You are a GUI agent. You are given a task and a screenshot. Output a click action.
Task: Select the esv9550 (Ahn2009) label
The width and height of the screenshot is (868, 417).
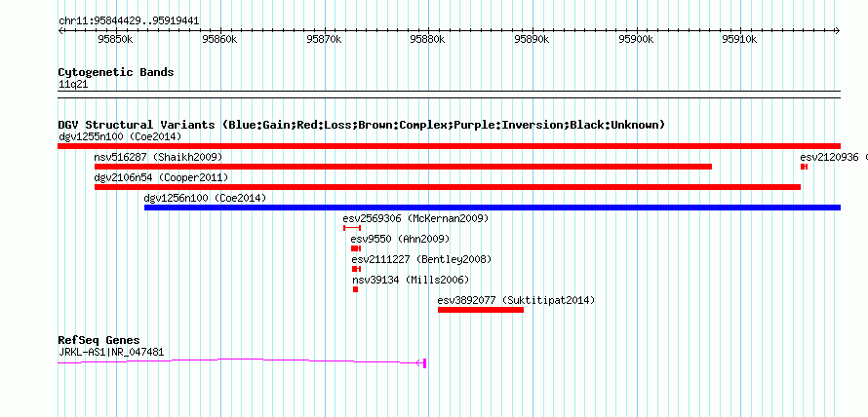[400, 239]
